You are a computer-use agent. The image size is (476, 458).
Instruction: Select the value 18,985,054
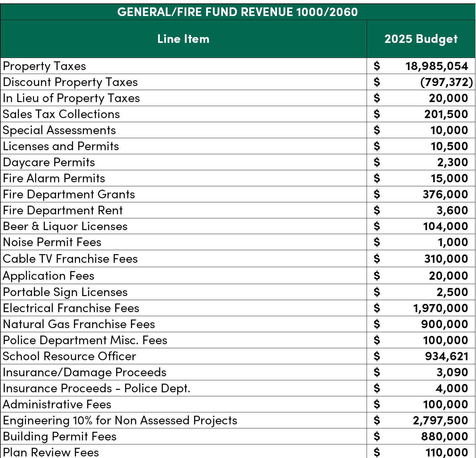(x=437, y=66)
